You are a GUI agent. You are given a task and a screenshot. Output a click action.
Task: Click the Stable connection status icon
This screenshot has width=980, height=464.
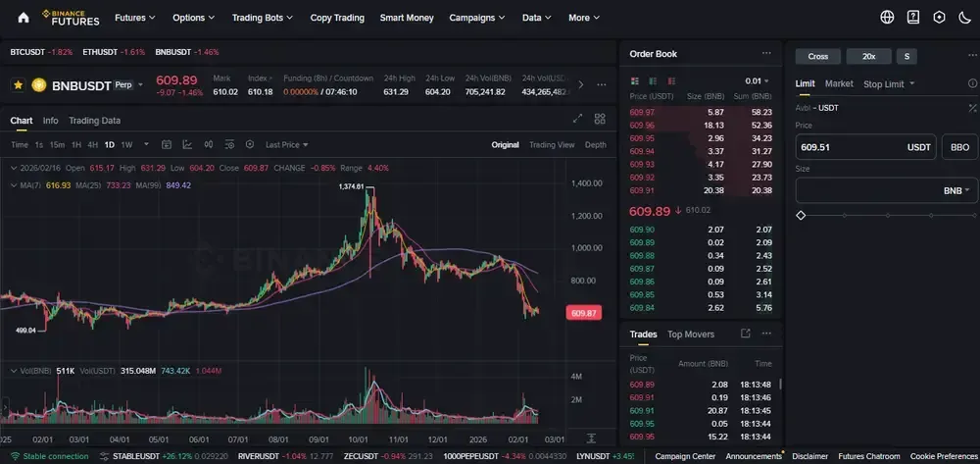pyautogui.click(x=16, y=456)
